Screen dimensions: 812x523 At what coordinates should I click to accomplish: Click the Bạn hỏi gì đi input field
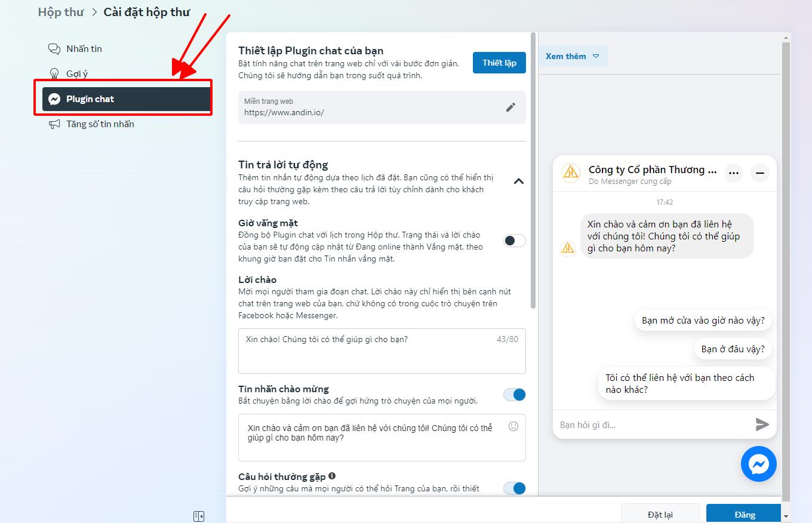[645, 424]
